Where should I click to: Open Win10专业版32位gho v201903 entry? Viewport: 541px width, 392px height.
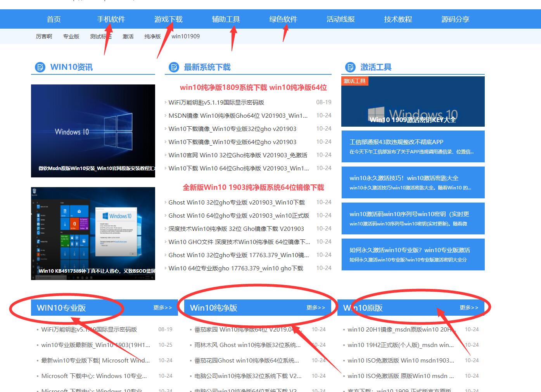click(x=232, y=129)
